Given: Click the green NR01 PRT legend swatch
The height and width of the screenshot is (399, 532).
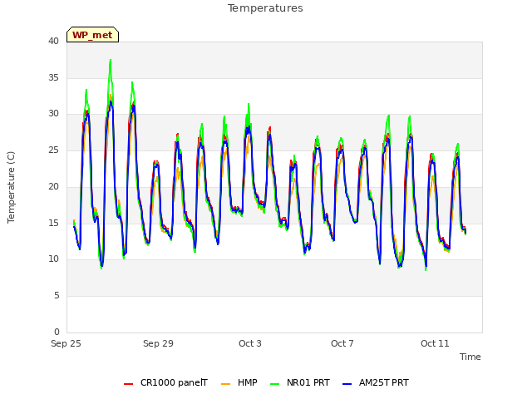Looking at the screenshot, I should [x=275, y=384].
